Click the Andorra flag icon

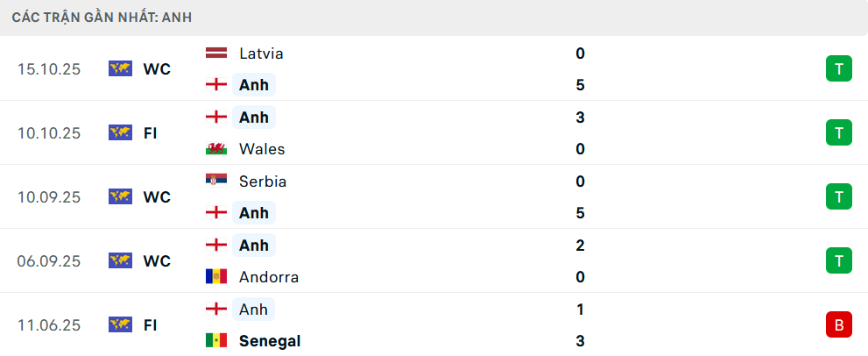[215, 277]
